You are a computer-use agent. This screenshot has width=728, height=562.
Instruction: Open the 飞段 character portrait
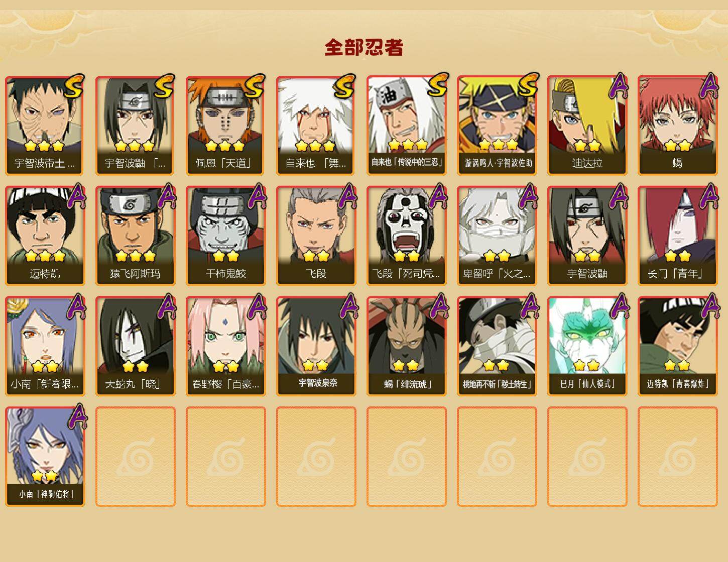pos(316,236)
